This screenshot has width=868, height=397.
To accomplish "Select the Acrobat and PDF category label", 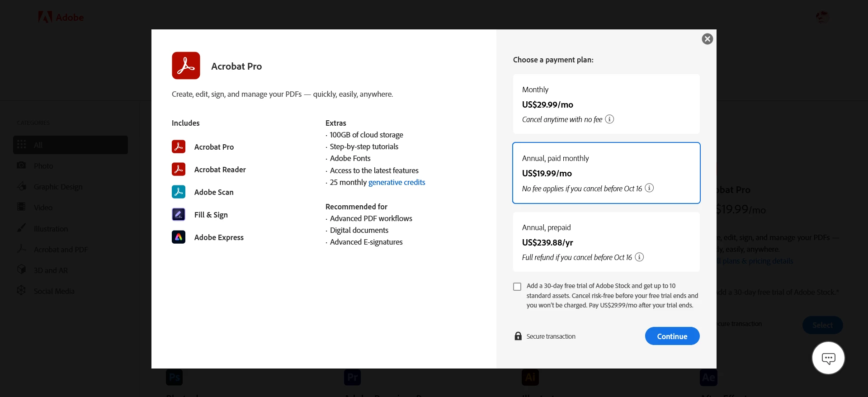I will tap(61, 250).
